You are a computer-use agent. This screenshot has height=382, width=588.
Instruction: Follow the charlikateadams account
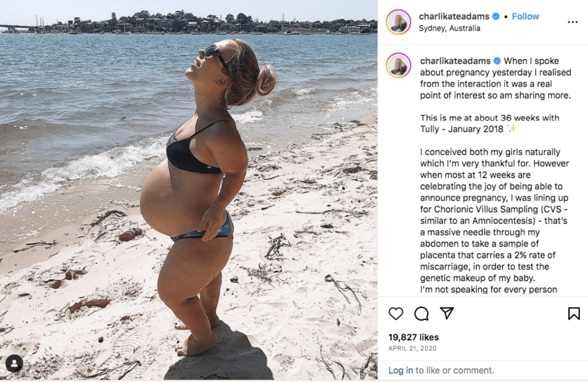pyautogui.click(x=525, y=17)
